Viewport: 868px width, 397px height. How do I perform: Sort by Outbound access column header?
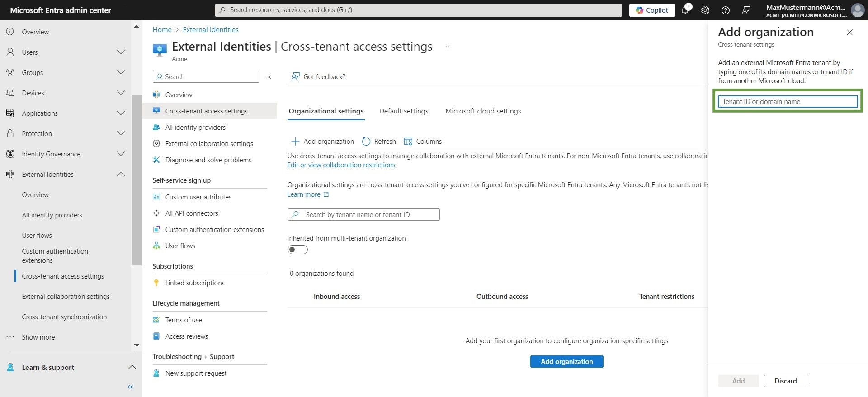[x=502, y=296]
